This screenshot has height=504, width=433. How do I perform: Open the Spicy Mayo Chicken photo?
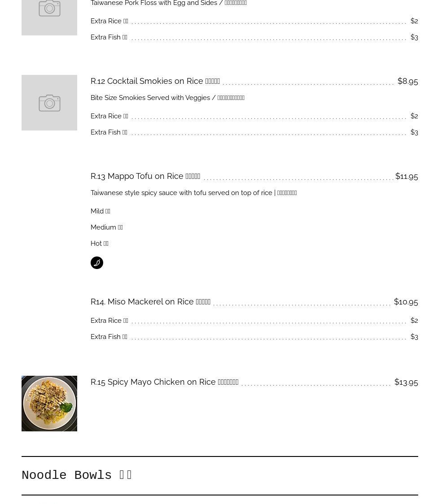(49, 404)
